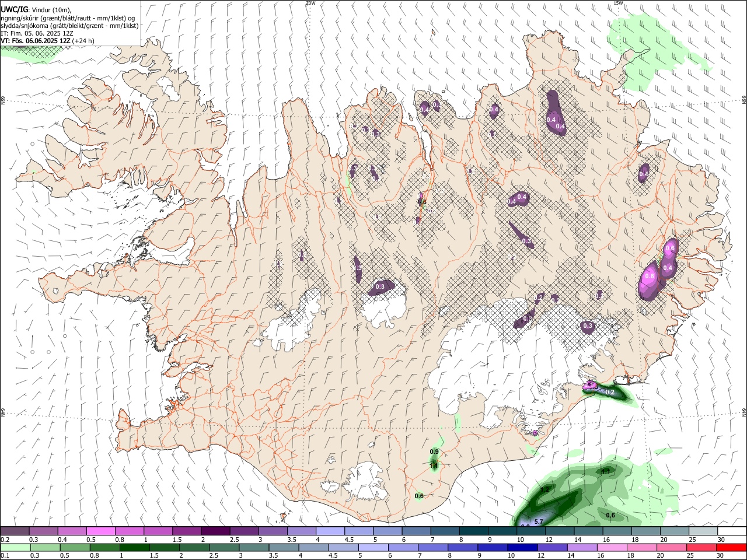Click the 15W longitude label at the top edge
Screen dimensions: 747x560
tap(618, 3)
